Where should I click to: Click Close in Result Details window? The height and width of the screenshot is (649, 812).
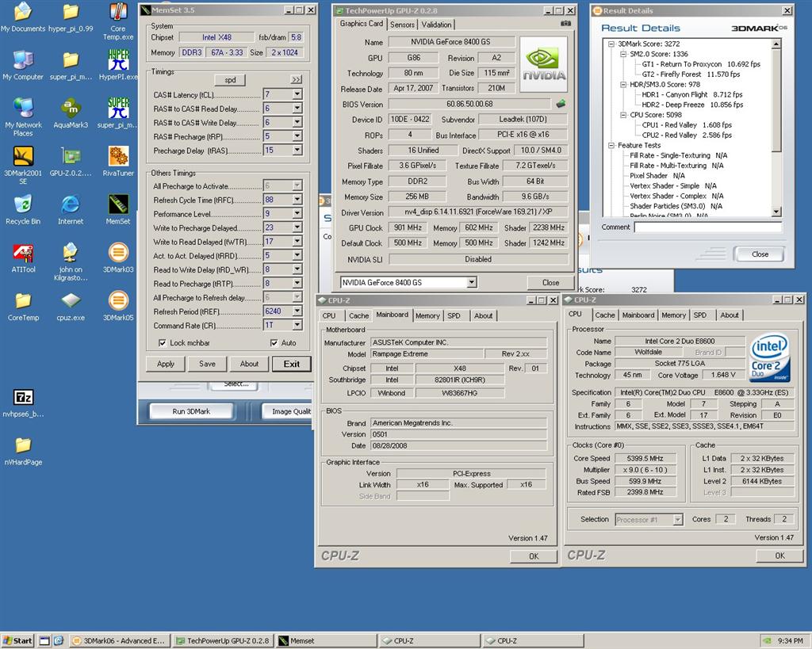[x=759, y=254]
